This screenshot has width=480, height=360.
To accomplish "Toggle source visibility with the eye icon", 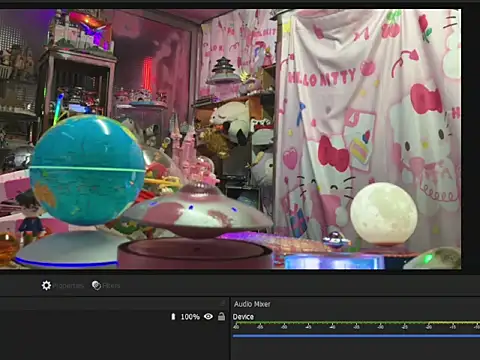I will tap(208, 316).
